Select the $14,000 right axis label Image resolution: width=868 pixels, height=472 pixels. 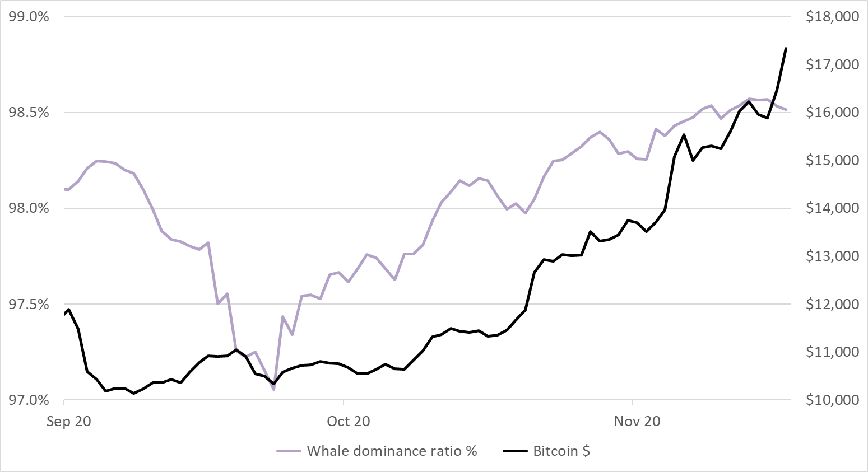point(832,208)
